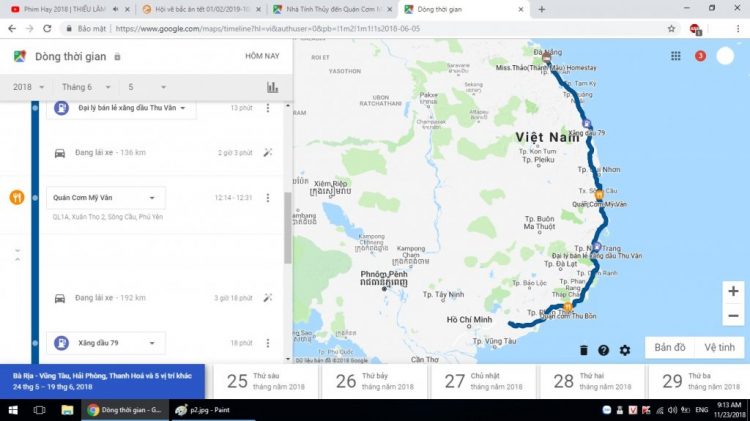Edit the 192 km driving segment

[x=268, y=298]
